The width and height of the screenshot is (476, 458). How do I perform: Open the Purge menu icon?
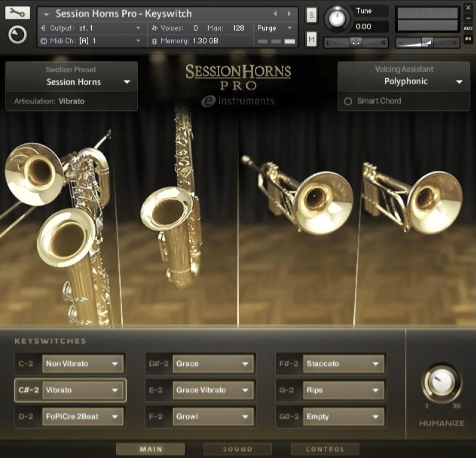pos(288,28)
